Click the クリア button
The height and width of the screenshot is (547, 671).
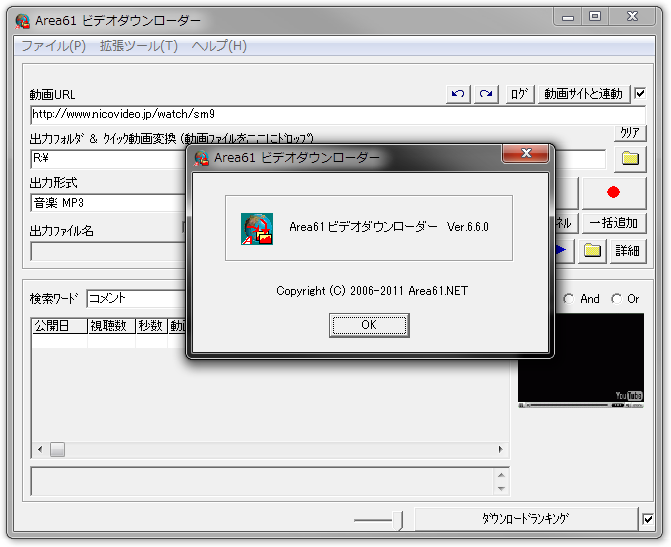pyautogui.click(x=630, y=133)
